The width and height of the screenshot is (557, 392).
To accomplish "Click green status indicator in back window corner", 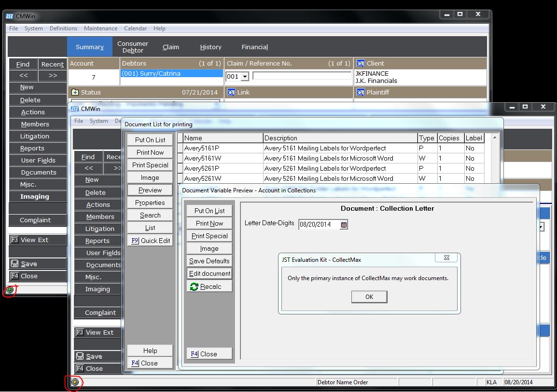I will tap(10, 290).
